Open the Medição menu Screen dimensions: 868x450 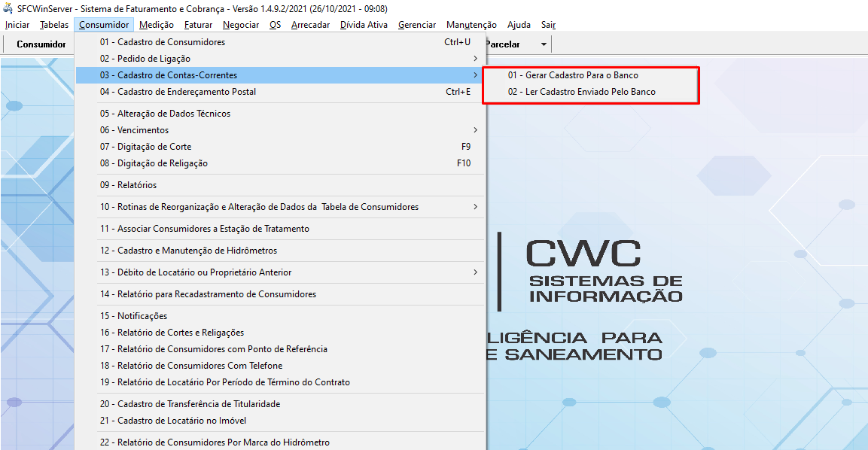[x=156, y=25]
